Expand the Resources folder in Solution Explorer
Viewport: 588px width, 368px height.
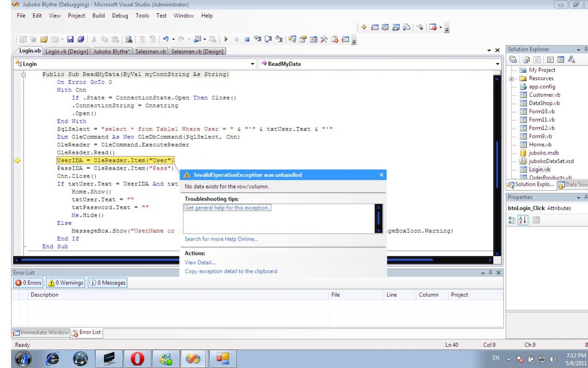511,79
